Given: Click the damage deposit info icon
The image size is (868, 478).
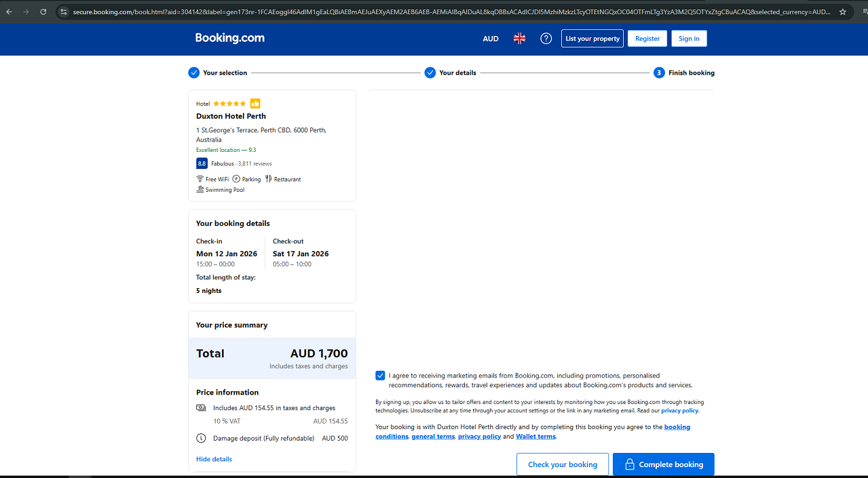Looking at the screenshot, I should (201, 438).
